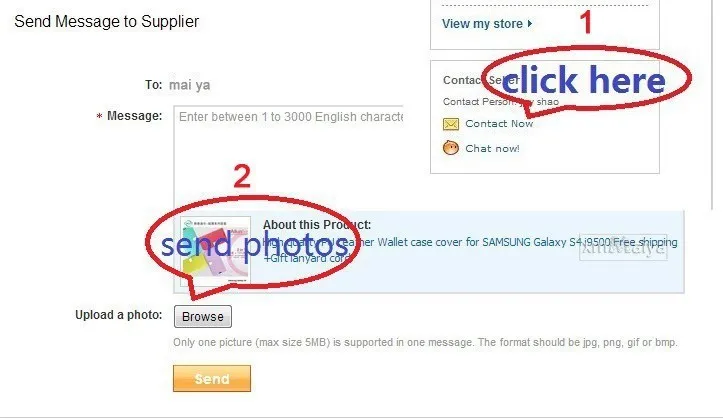Click the orange Send button
Screen dimensions: 723x419
tap(212, 378)
